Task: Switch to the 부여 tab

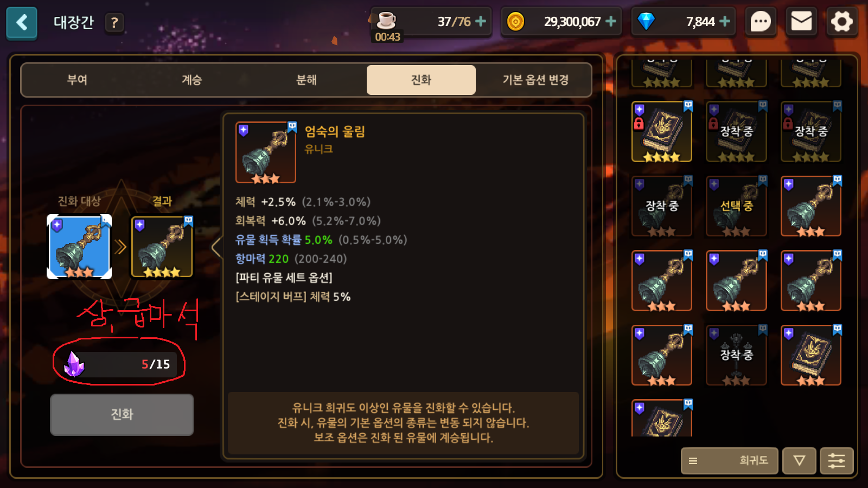Action: coord(77,80)
